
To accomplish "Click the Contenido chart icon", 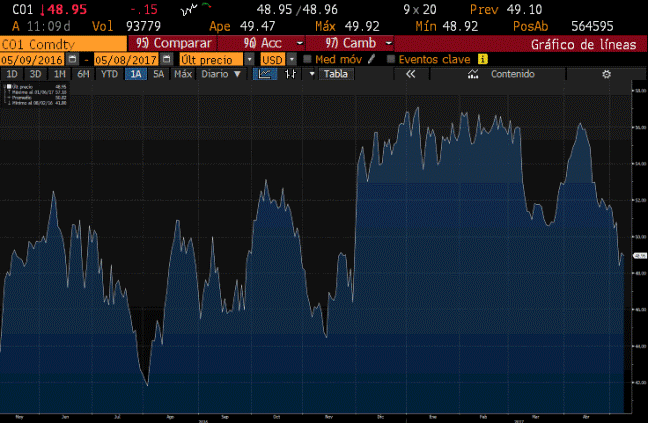I will (473, 74).
